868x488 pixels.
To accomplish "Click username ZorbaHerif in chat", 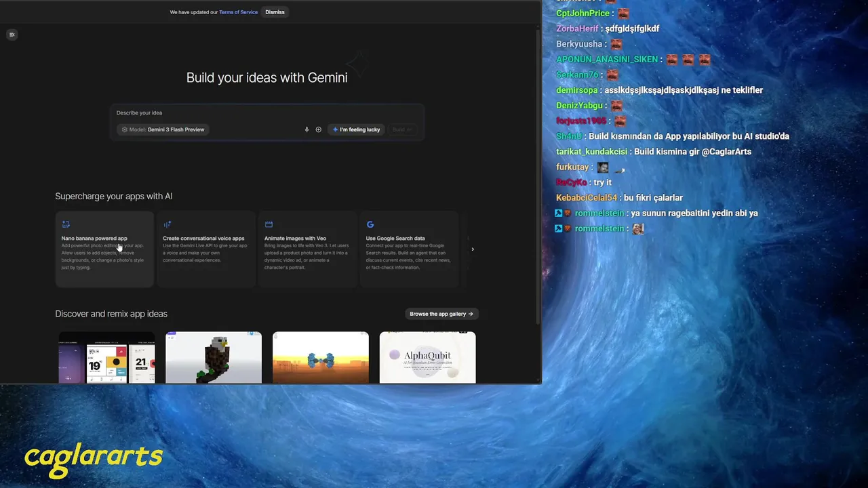I will (578, 28).
